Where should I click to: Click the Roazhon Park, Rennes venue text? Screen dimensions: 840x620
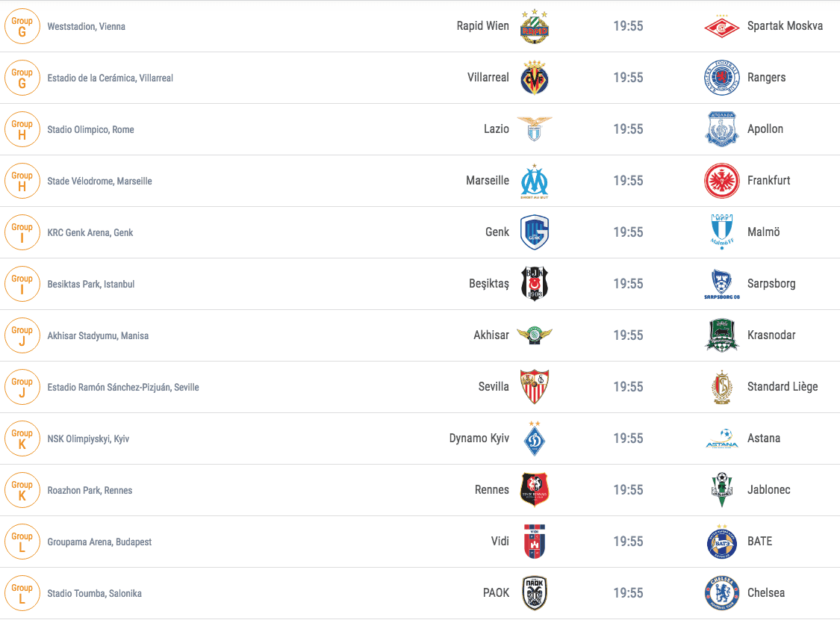pyautogui.click(x=90, y=490)
